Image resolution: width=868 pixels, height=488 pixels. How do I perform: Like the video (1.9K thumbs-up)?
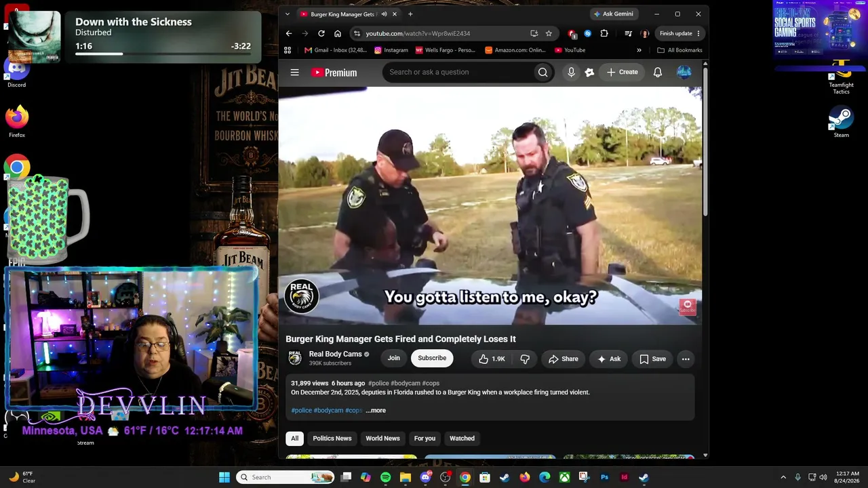click(x=492, y=359)
